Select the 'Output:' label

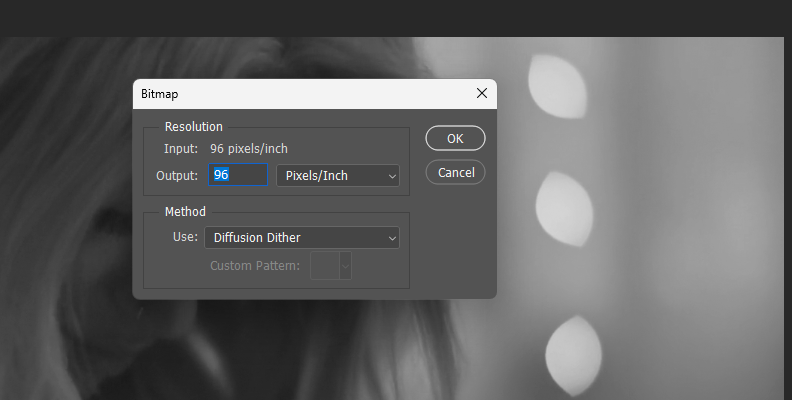(x=177, y=176)
